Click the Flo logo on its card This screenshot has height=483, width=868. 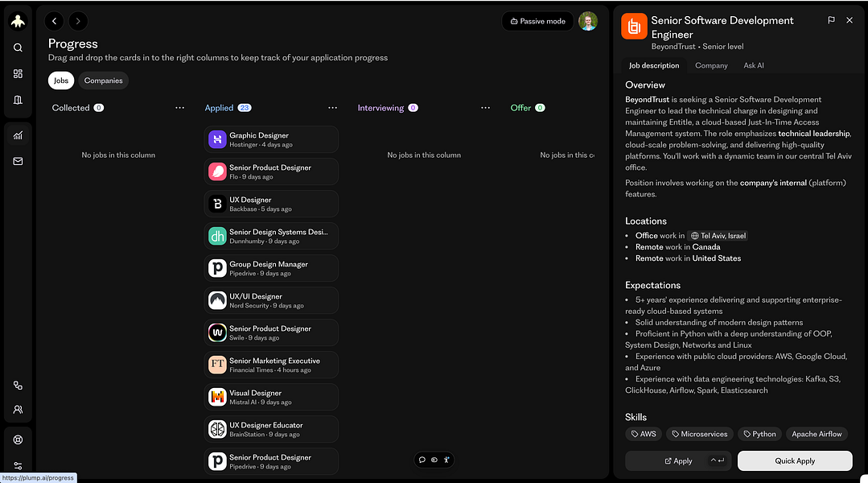point(217,171)
